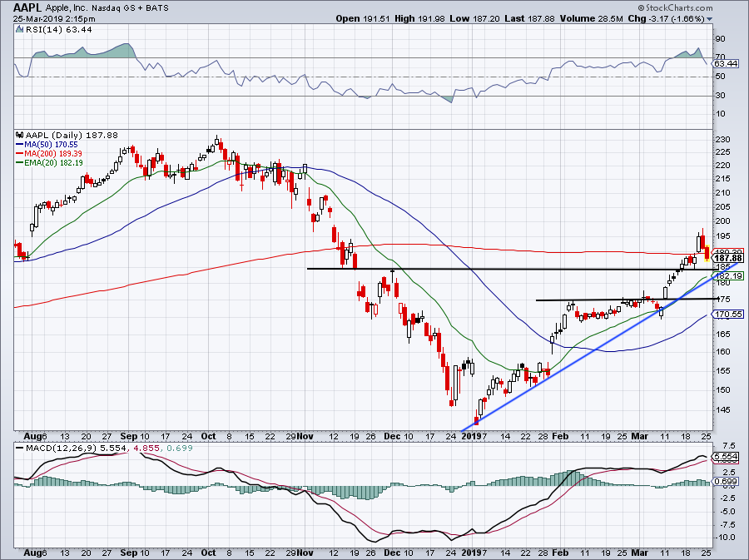Click the blue line marker for MA(50)
The width and height of the screenshot is (749, 560).
coord(20,145)
